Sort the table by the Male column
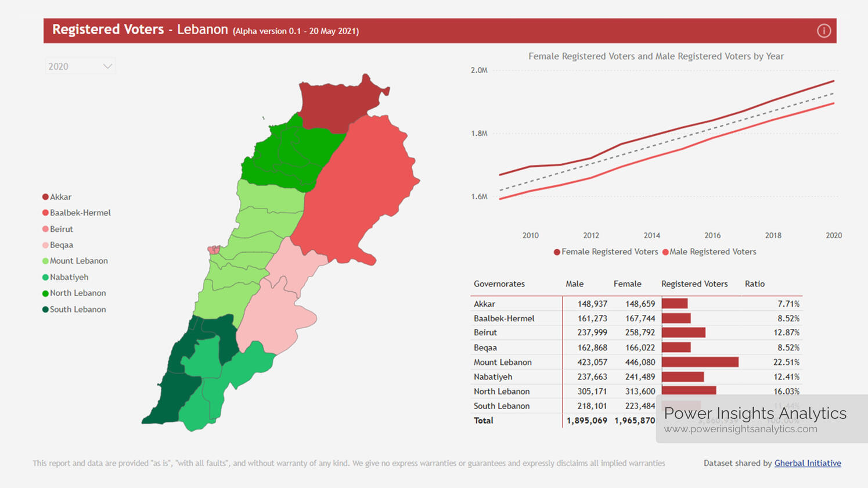Image resolution: width=868 pixels, height=488 pixels. [x=574, y=284]
